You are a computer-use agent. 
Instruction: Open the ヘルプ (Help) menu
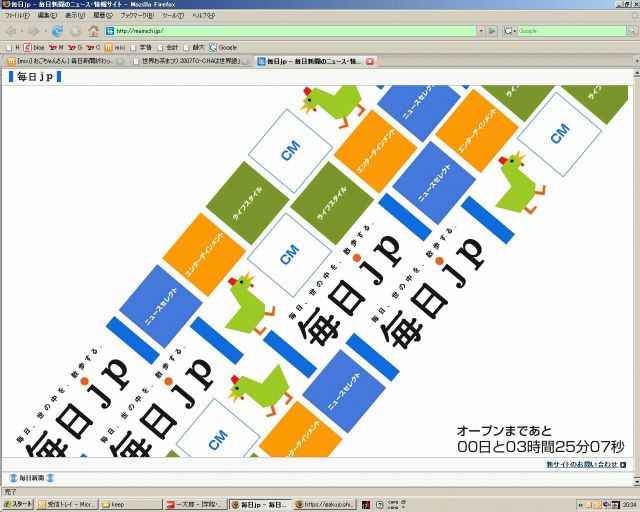click(x=203, y=16)
